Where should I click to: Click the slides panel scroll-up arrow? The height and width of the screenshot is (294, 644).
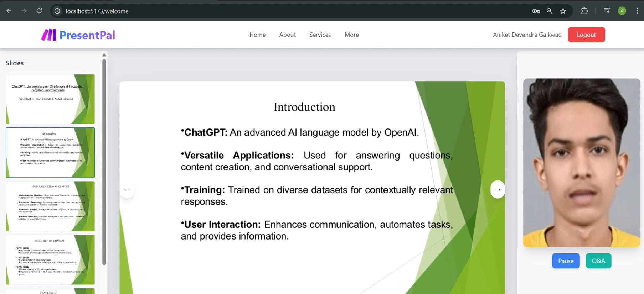pos(104,55)
